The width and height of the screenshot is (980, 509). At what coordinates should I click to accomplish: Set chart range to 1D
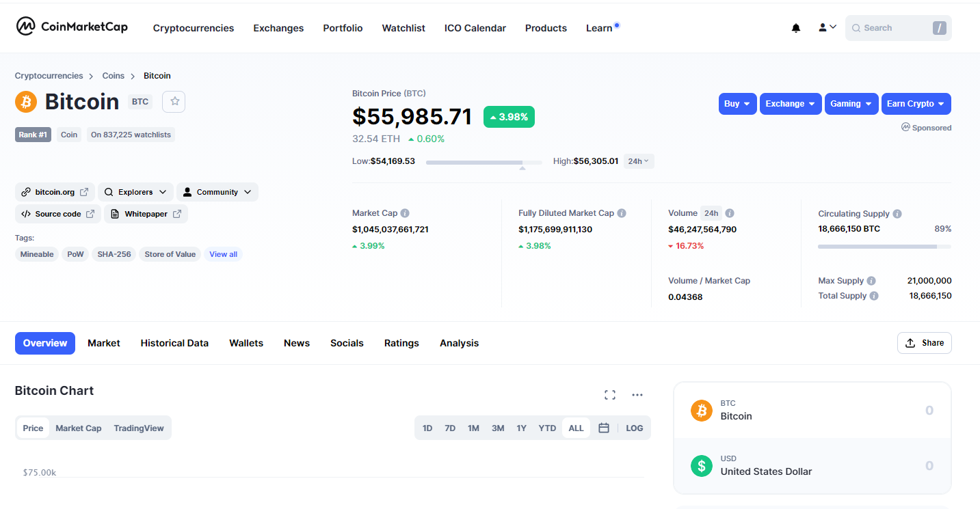427,428
